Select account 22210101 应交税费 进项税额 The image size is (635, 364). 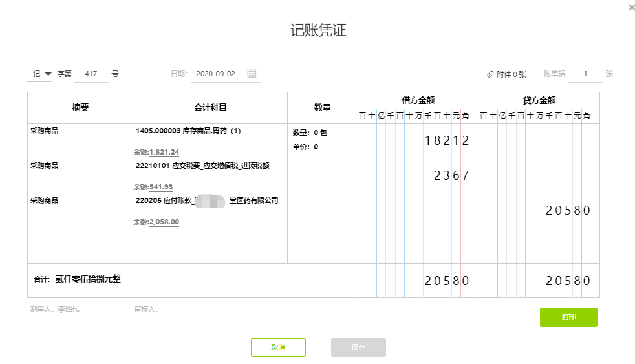[x=202, y=166]
